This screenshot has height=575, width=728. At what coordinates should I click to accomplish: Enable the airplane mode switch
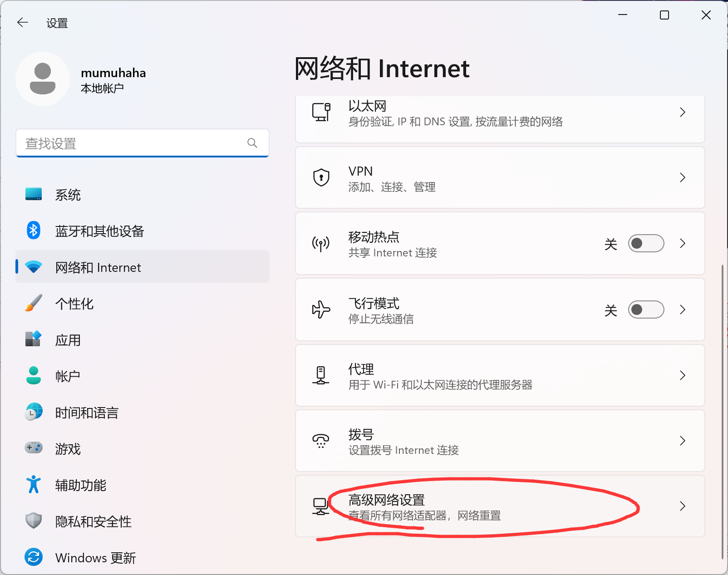tap(646, 310)
